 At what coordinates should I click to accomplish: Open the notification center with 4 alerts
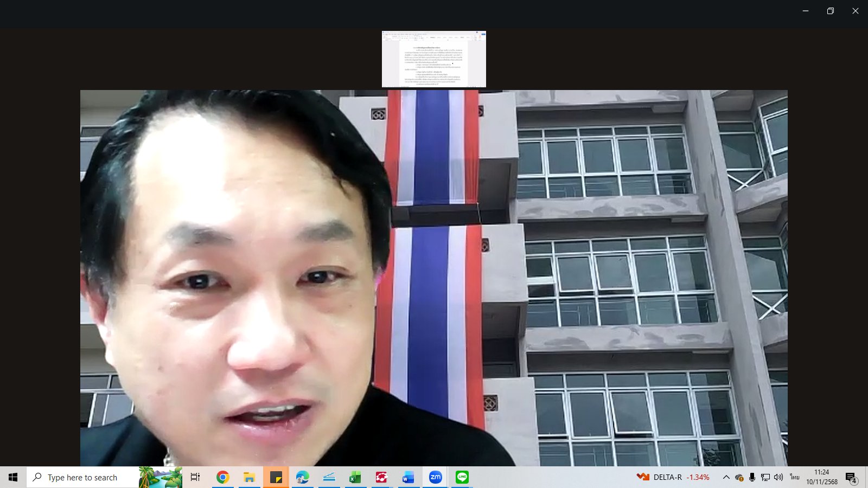[851, 478]
